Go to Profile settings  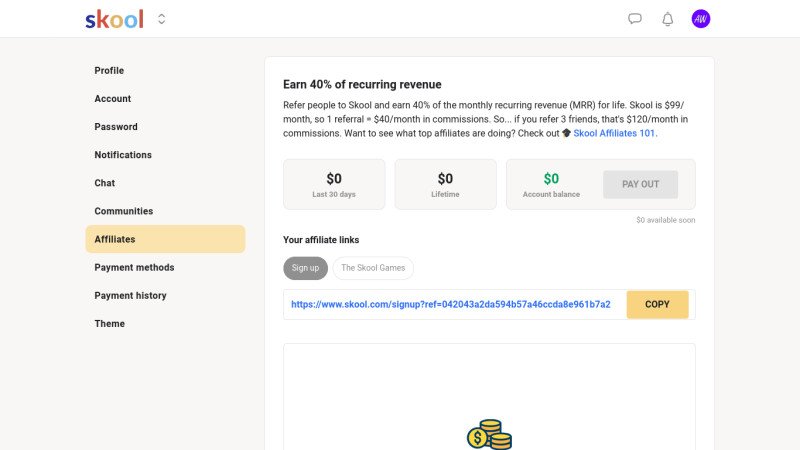[109, 71]
